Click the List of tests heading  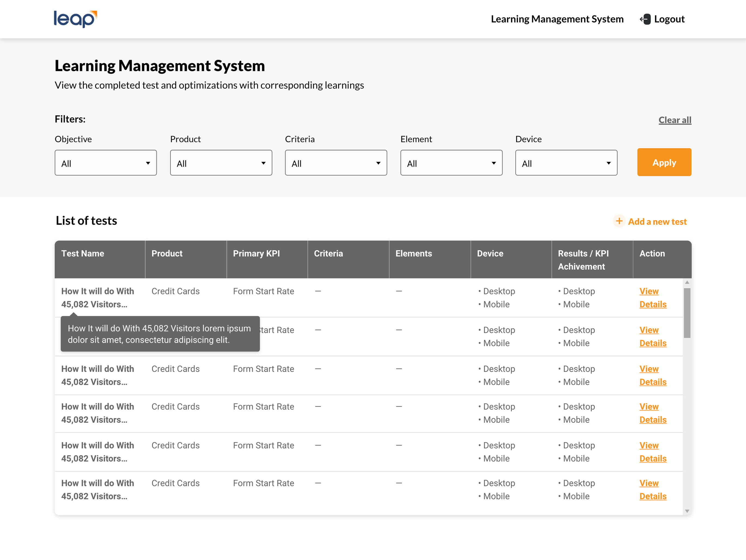pos(86,220)
